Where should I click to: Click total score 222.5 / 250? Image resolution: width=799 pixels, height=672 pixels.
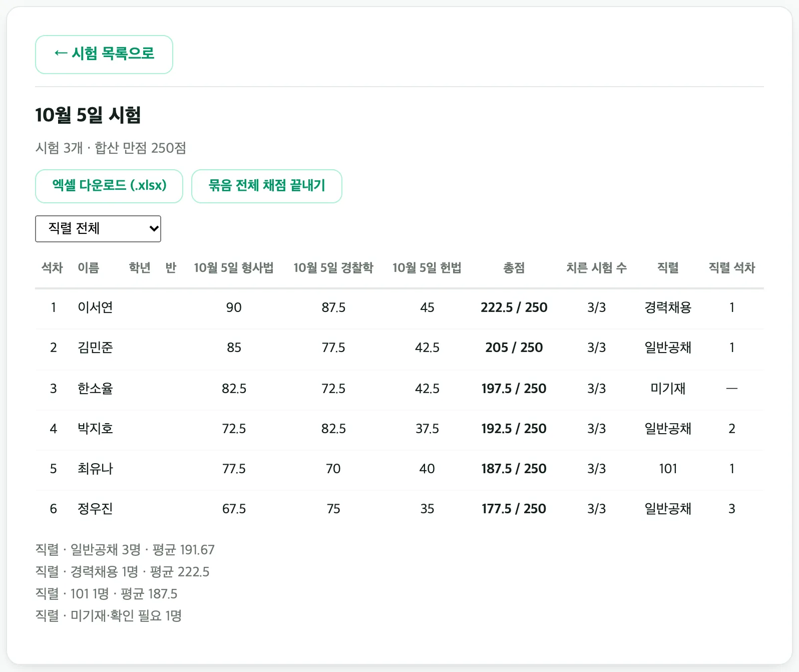click(x=514, y=307)
